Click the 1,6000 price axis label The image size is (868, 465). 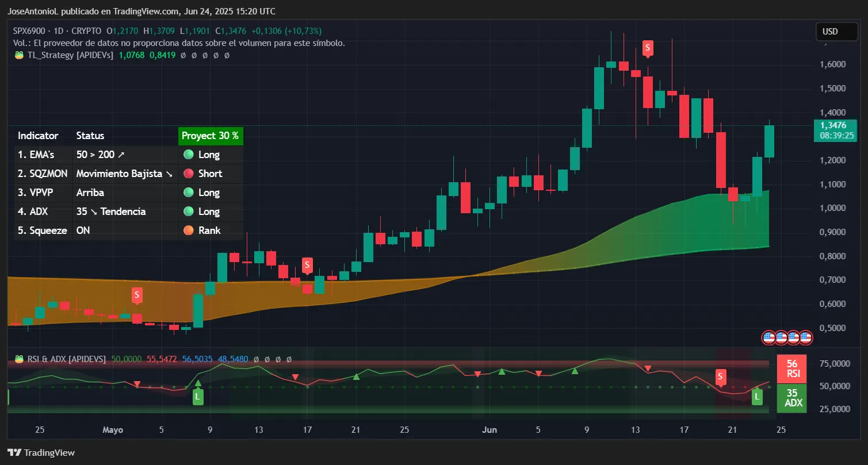click(833, 64)
